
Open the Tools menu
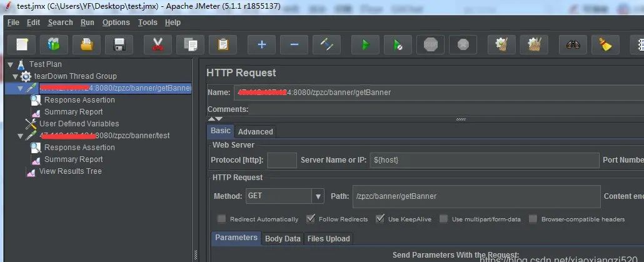click(148, 23)
